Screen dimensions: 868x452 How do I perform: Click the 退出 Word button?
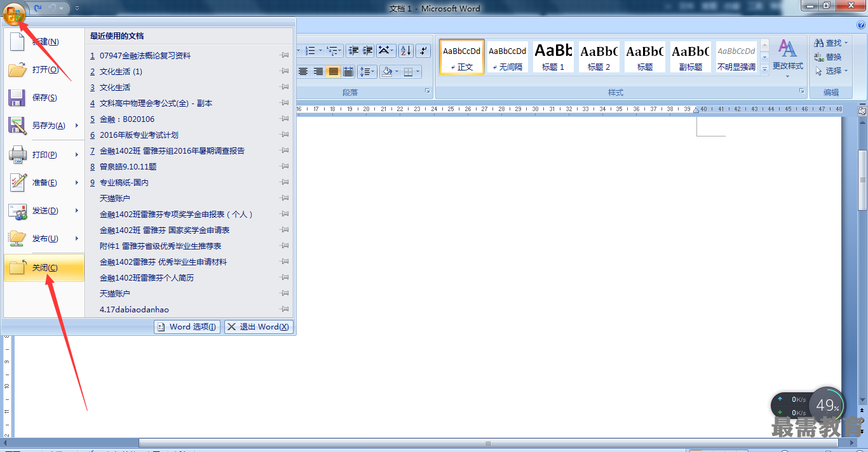pyautogui.click(x=259, y=327)
